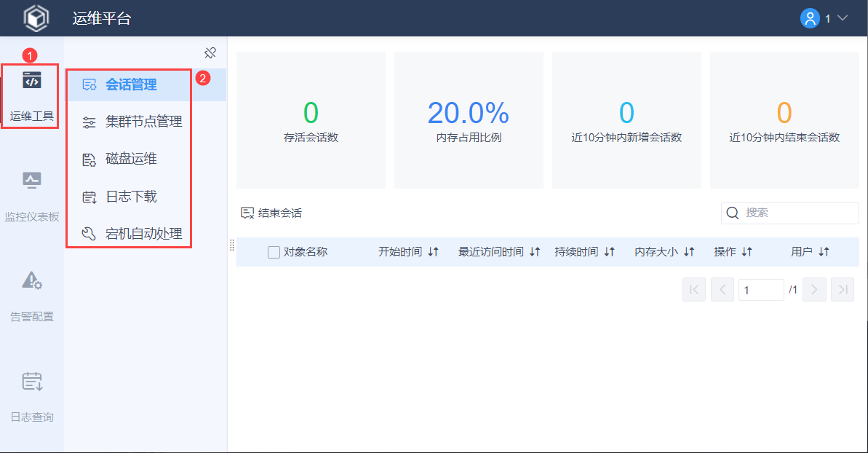Go to previous page button
Screen dimensions: 868x453
(x=722, y=290)
